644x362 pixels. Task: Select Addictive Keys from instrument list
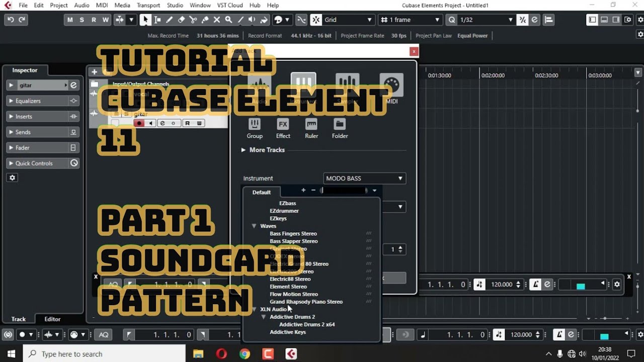tap(288, 332)
